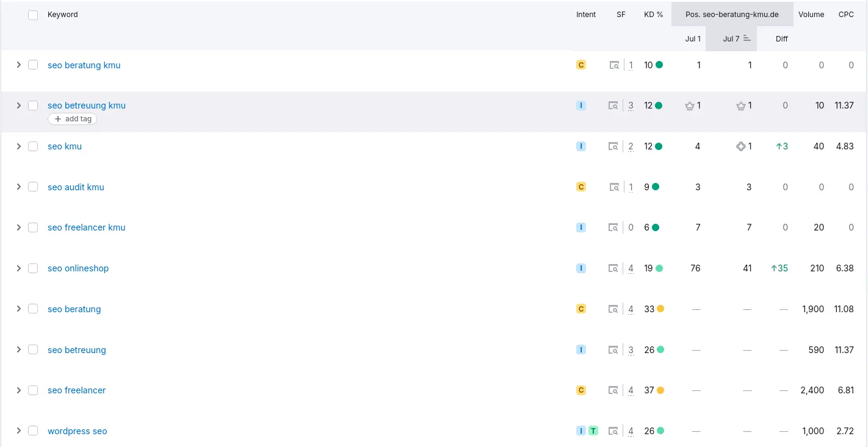Viewport: 868px width, 447px height.
Task: Sort by Volume column header
Action: tap(811, 15)
